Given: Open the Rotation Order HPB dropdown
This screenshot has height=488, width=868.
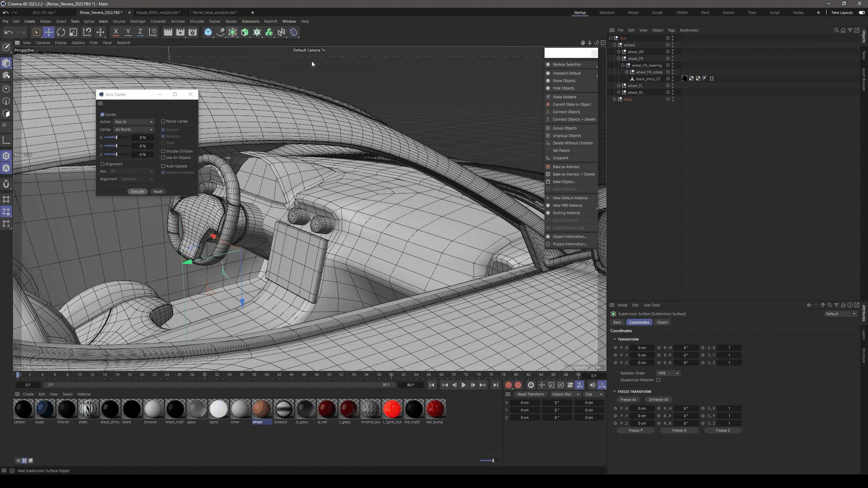Looking at the screenshot, I should coord(669,373).
